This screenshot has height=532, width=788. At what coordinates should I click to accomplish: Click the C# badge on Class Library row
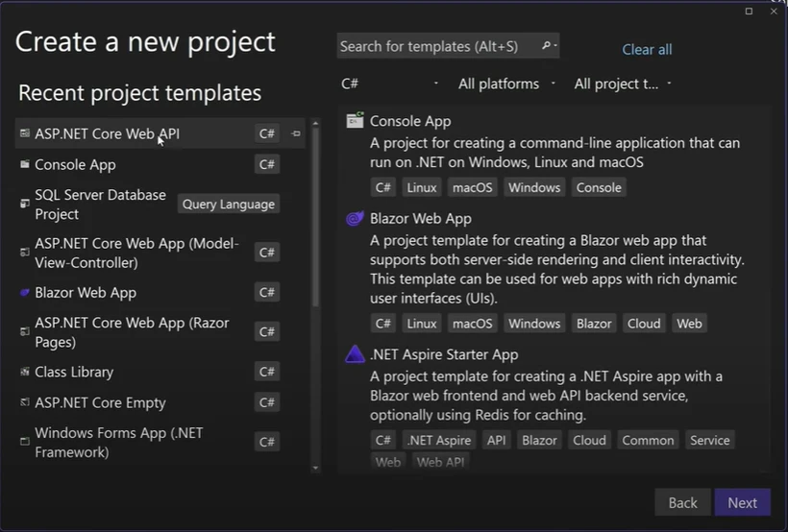[x=267, y=372]
